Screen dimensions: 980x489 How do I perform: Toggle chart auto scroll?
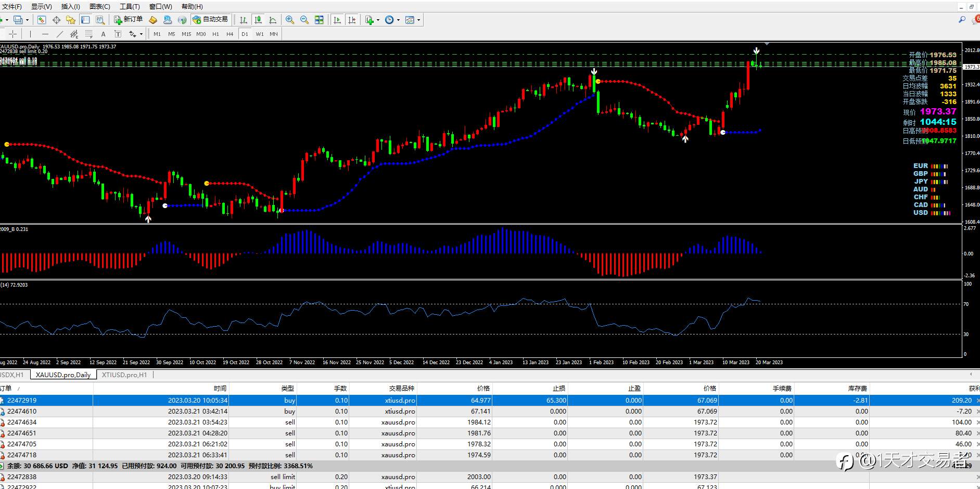click(x=337, y=20)
